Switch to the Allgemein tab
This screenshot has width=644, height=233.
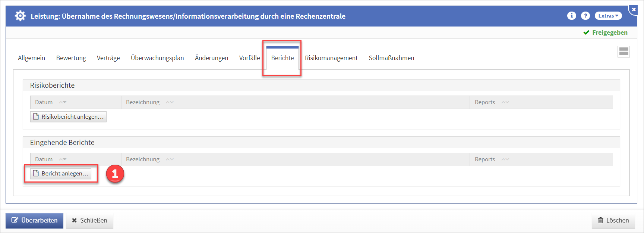point(31,58)
